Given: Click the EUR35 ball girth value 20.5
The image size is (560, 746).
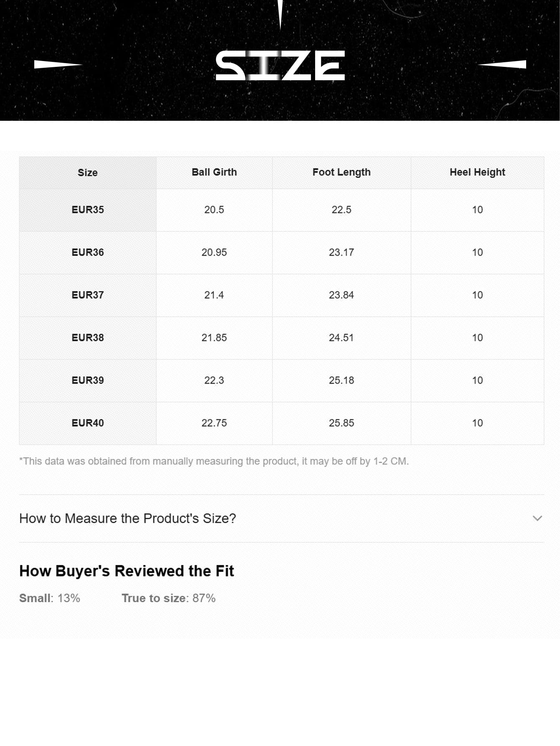Looking at the screenshot, I should pyautogui.click(x=214, y=210).
